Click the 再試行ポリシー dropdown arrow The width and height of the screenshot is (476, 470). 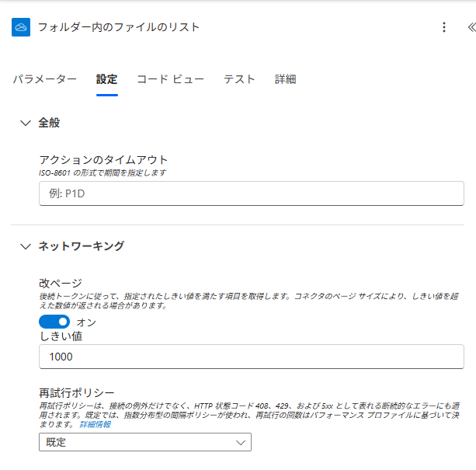tap(240, 442)
